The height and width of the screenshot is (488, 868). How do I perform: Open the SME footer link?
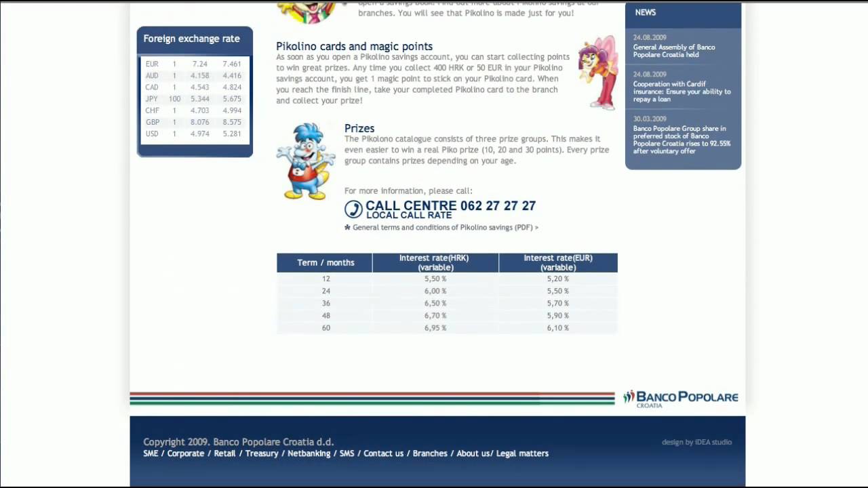pos(151,453)
